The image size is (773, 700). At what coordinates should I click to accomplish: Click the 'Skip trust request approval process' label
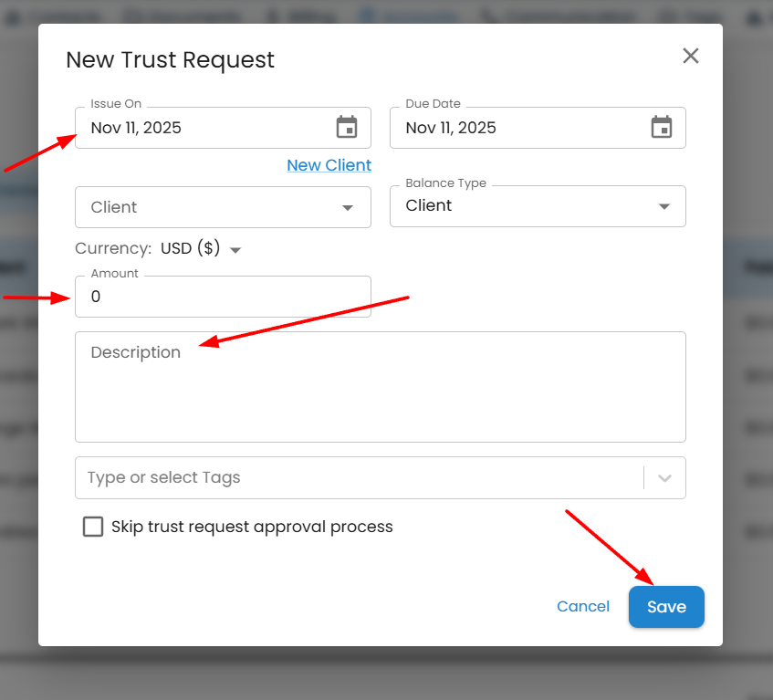pyautogui.click(x=252, y=527)
